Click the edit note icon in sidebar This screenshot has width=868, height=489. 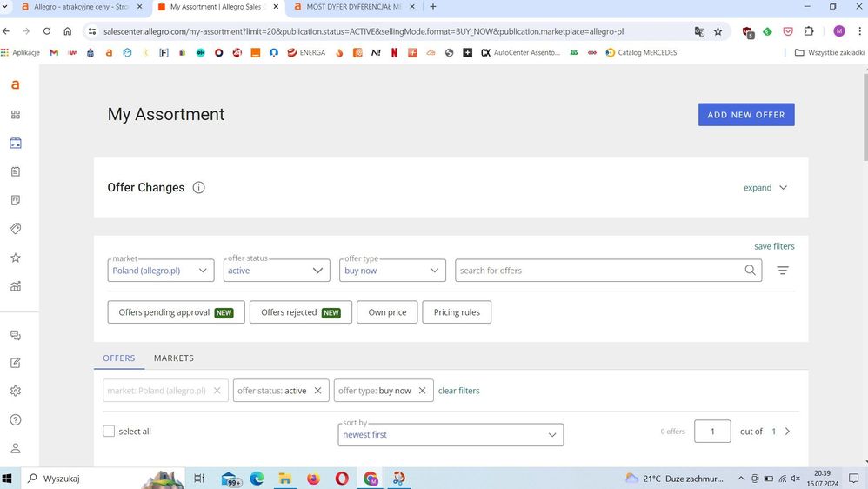(x=16, y=364)
